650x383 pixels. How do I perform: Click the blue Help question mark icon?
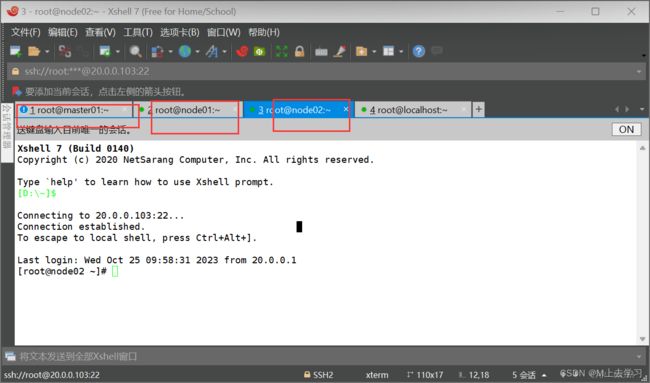tap(419, 51)
